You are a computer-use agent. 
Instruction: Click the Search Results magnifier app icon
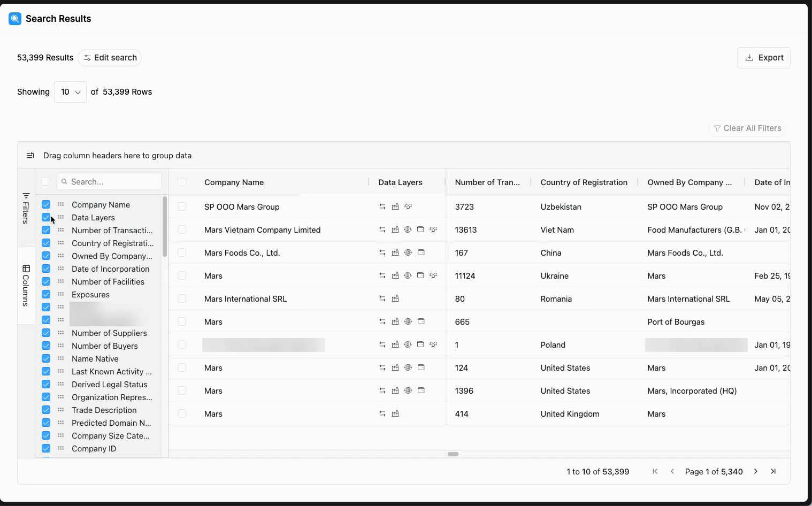[15, 19]
